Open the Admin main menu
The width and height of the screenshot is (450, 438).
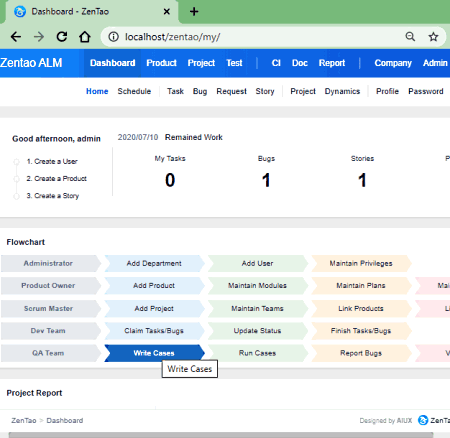(x=435, y=63)
